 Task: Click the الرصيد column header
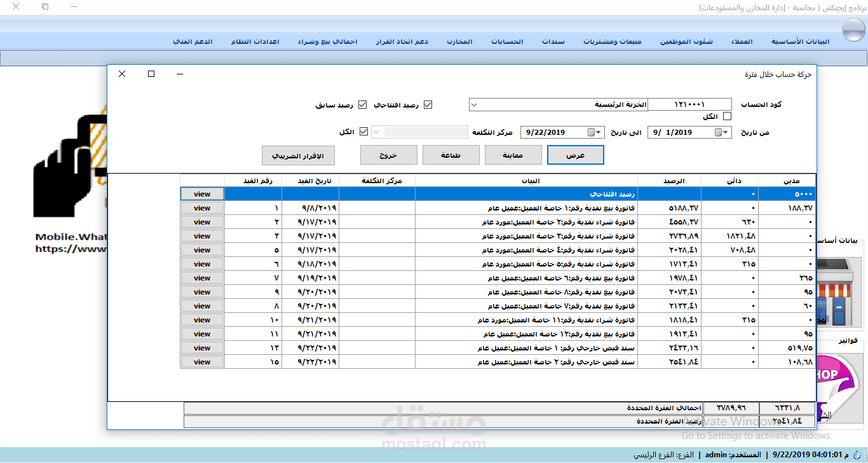(x=669, y=180)
